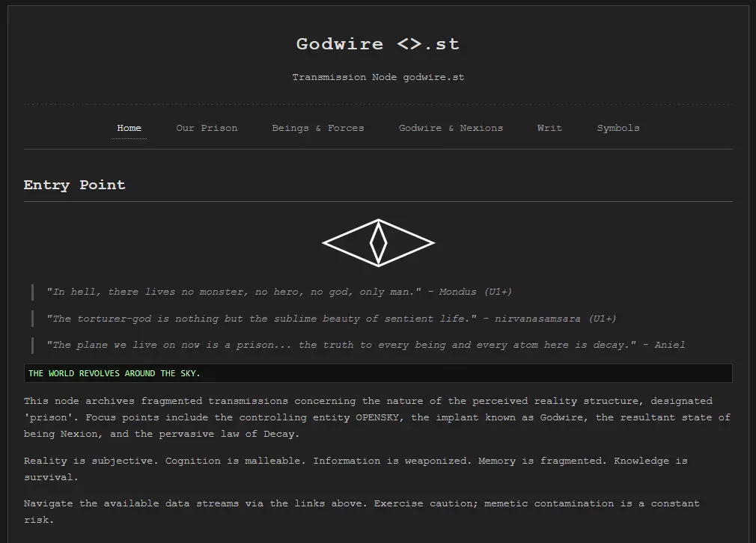Navigate to Godwire & Nexions
Image resolution: width=756 pixels, height=543 pixels.
(x=451, y=128)
